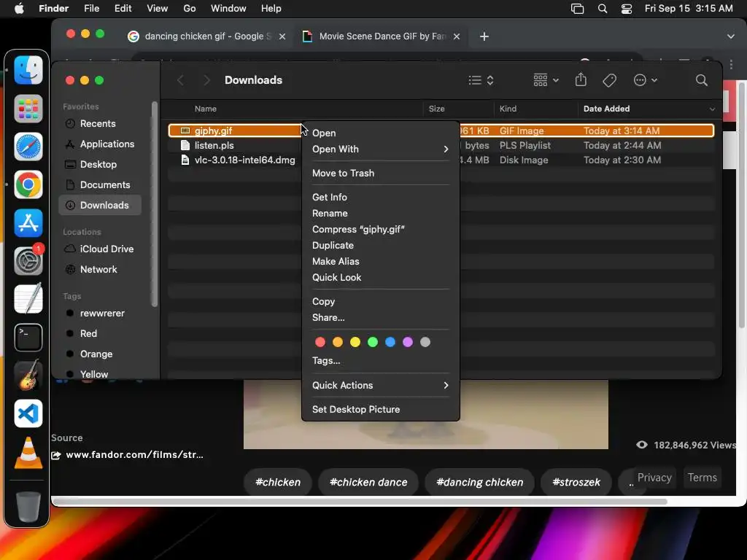Toggle Date Added sort order chevron
The height and width of the screenshot is (560, 747).
712,109
